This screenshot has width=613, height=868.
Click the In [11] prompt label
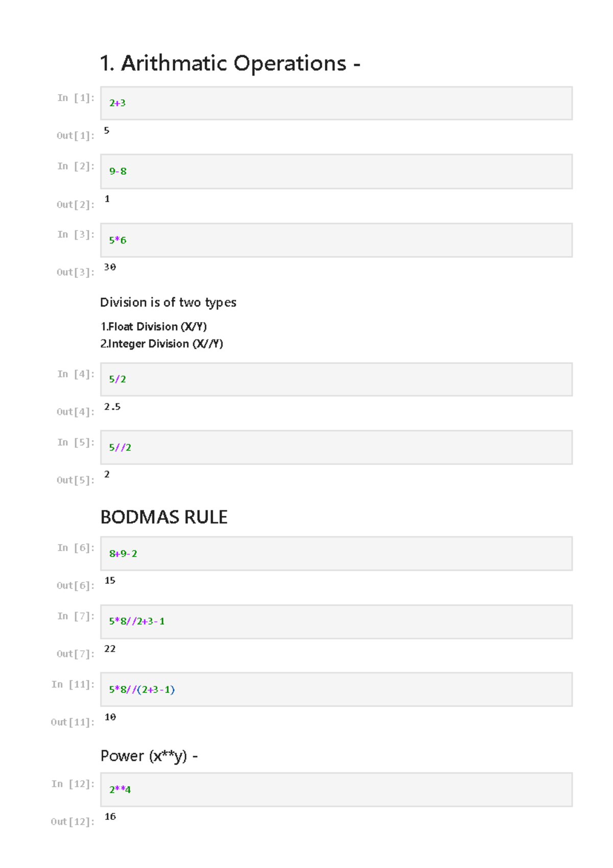[x=73, y=684]
